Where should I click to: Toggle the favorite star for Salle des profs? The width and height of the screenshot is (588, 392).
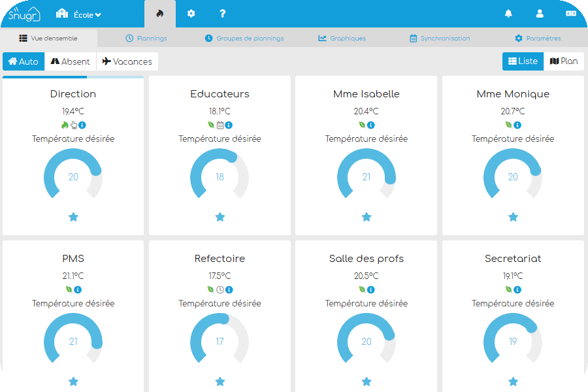pyautogui.click(x=367, y=382)
